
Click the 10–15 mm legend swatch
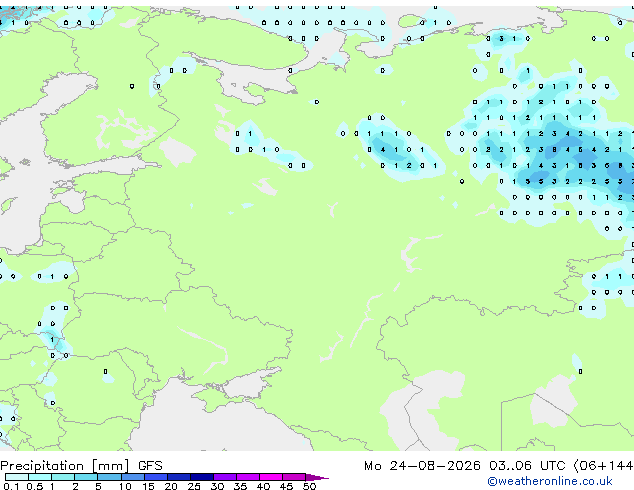pos(132,477)
